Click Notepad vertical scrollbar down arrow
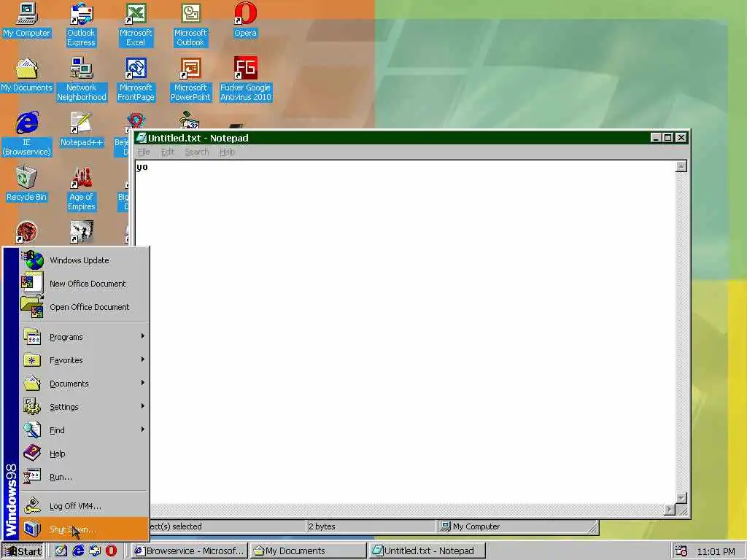 [681, 498]
